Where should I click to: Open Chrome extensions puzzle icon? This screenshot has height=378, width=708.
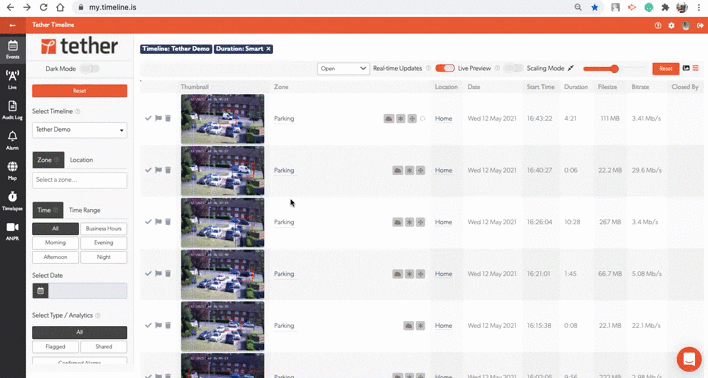pos(665,7)
